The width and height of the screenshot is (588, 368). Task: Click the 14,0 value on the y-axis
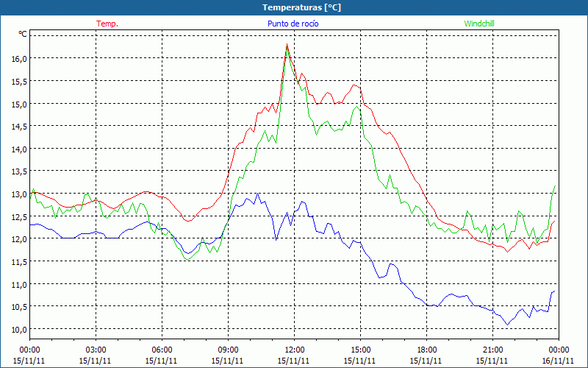[x=19, y=149]
